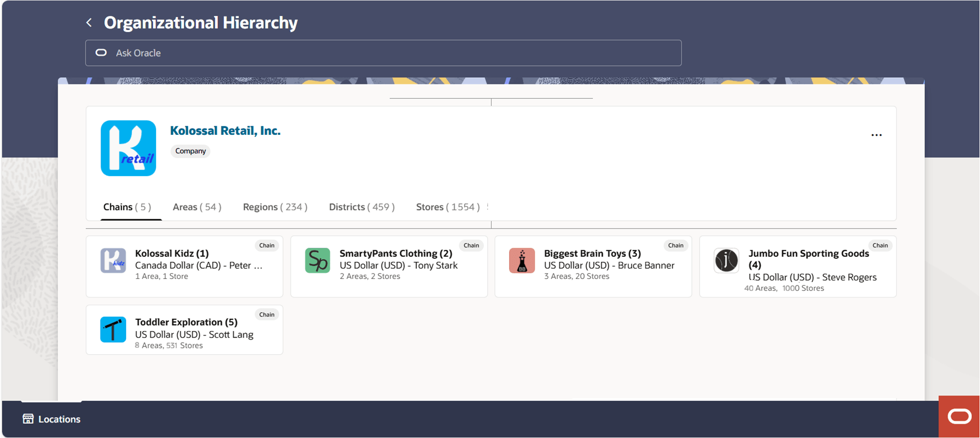Image resolution: width=980 pixels, height=438 pixels.
Task: Click 'US Dollar (USD) - Bruce Banner'
Action: (x=609, y=266)
